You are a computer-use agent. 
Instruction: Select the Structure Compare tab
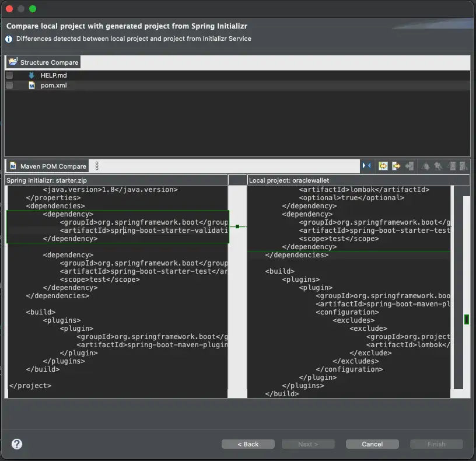[x=43, y=62]
